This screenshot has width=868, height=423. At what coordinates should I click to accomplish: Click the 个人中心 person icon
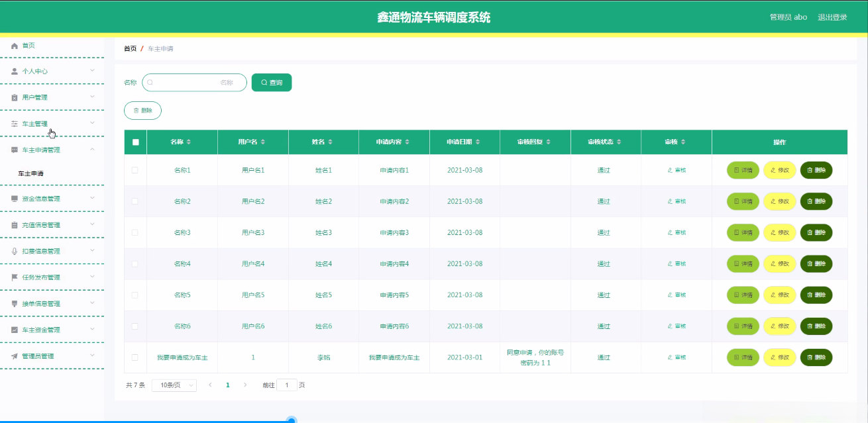tap(13, 71)
